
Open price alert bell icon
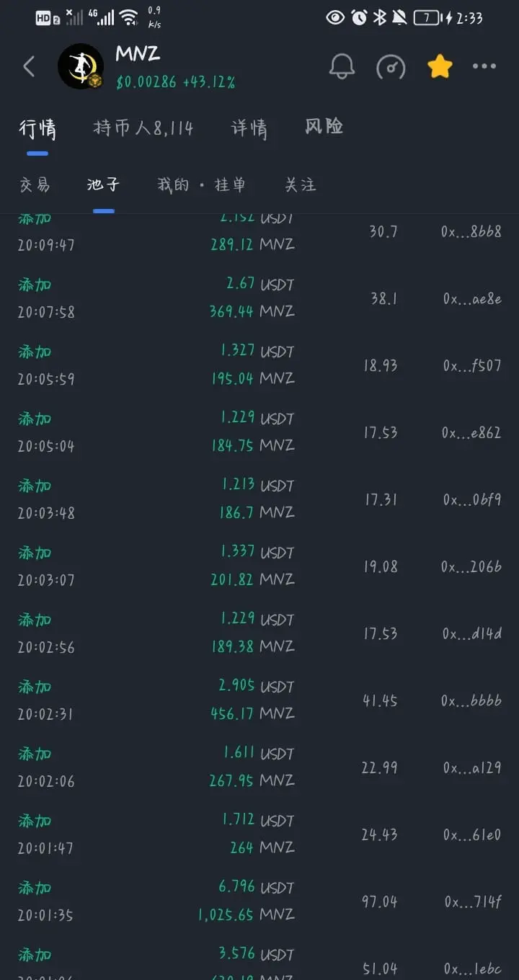pyautogui.click(x=342, y=67)
